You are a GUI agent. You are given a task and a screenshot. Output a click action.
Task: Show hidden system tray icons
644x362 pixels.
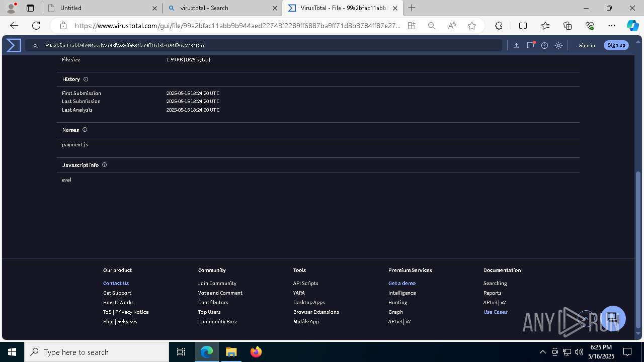pos(542,352)
